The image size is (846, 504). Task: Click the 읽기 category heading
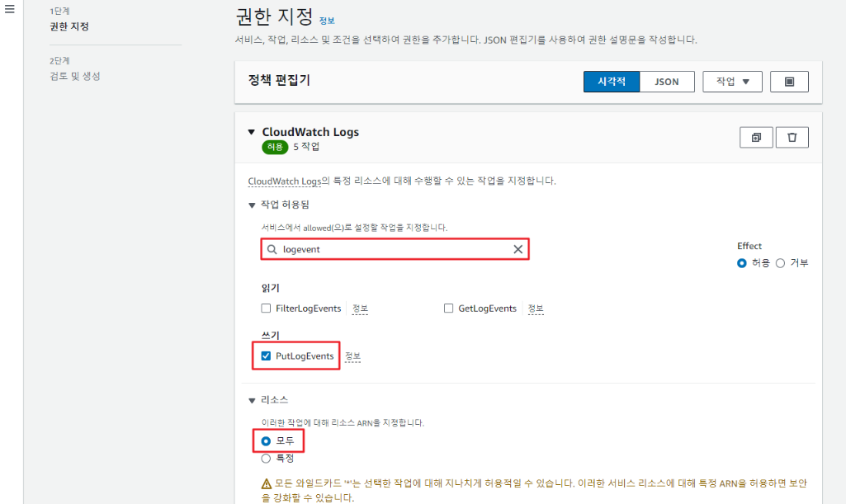271,288
